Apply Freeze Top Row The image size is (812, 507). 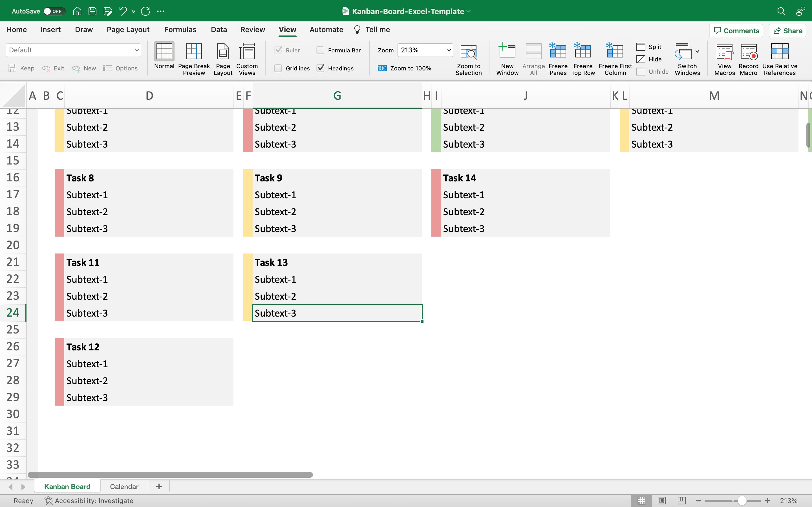coord(582,58)
